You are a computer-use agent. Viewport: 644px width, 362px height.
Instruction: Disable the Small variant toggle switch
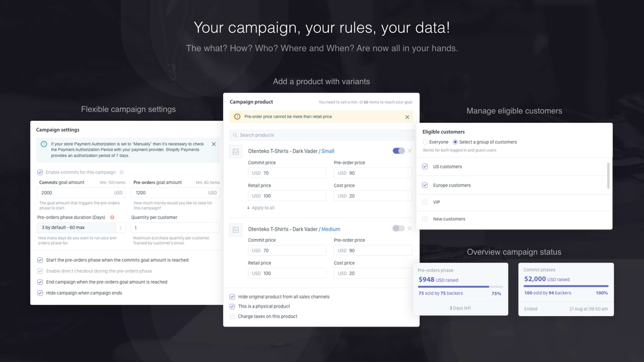[398, 151]
